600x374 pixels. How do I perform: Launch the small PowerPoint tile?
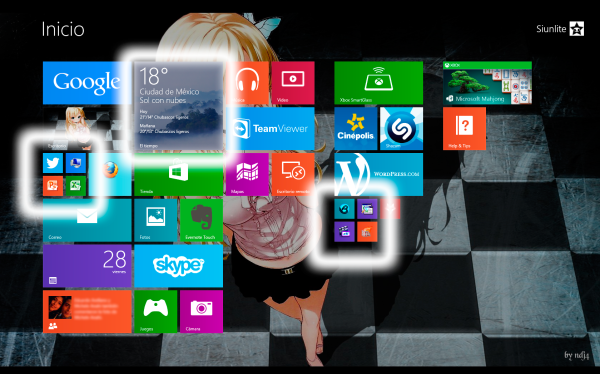(x=53, y=186)
